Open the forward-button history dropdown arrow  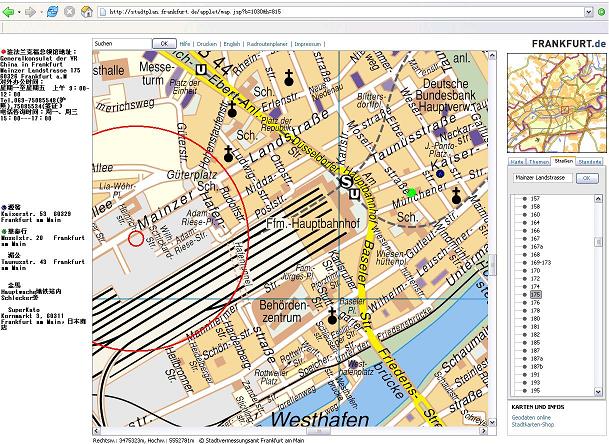pyautogui.click(x=41, y=12)
